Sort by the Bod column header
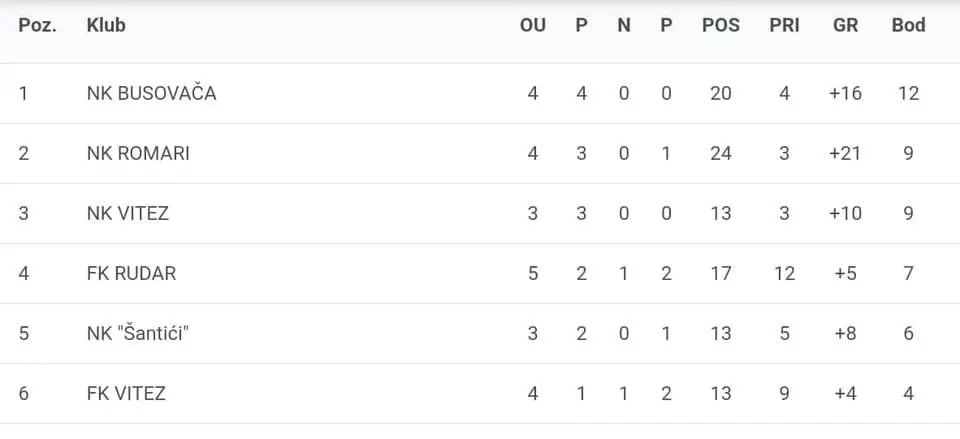Viewport: 960px width, 439px height. [908, 25]
